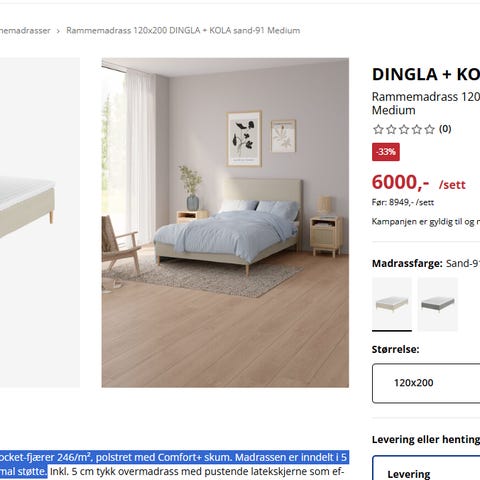Click the second rating star

pos(391,129)
